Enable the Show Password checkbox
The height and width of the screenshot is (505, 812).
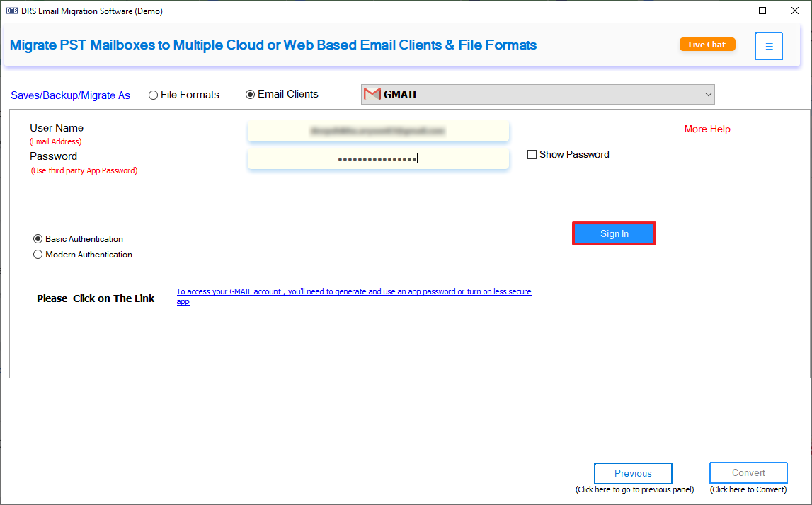point(532,155)
